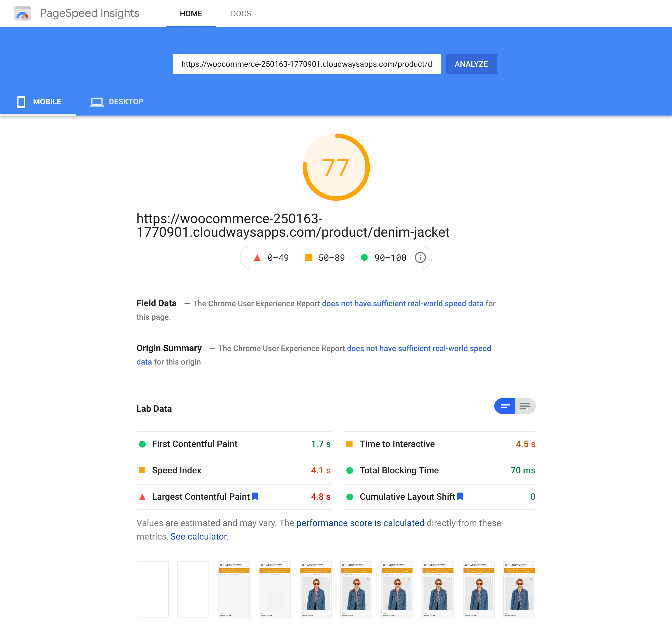Click the URL input field
This screenshot has height=629, width=672.
click(x=307, y=64)
